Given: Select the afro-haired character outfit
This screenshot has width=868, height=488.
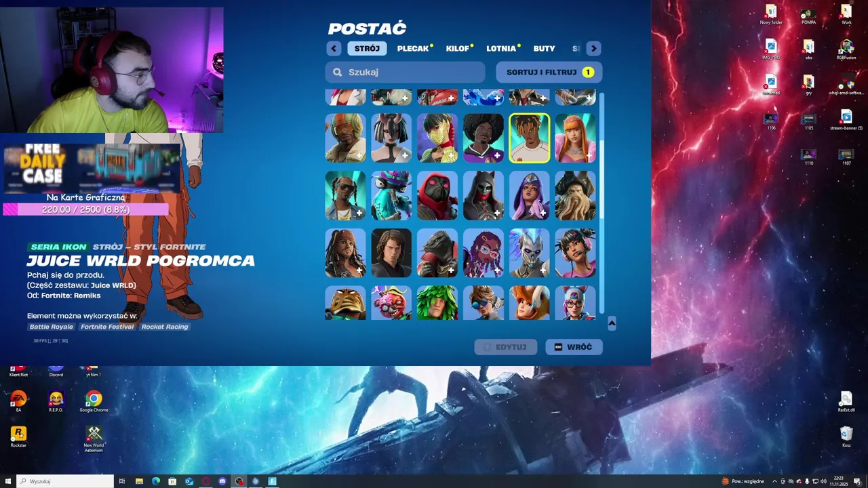Looking at the screenshot, I should point(484,138).
